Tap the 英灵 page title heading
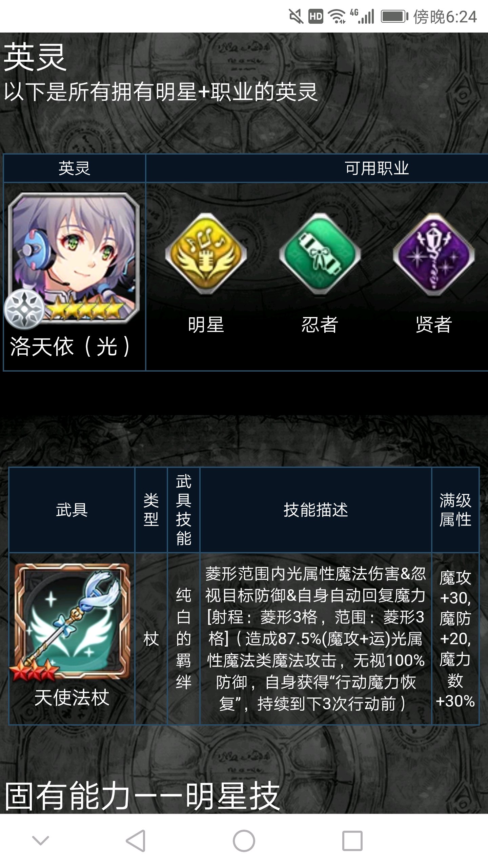488x868 pixels. 35,58
